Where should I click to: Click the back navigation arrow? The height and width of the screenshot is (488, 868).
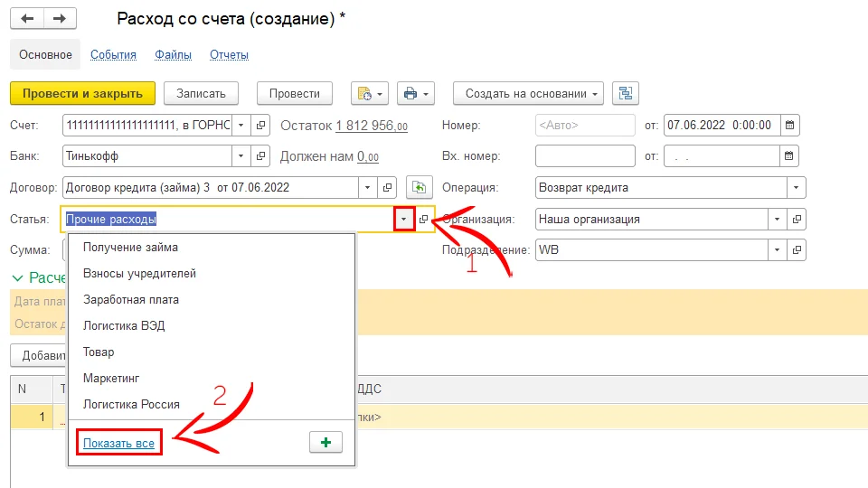click(x=27, y=18)
